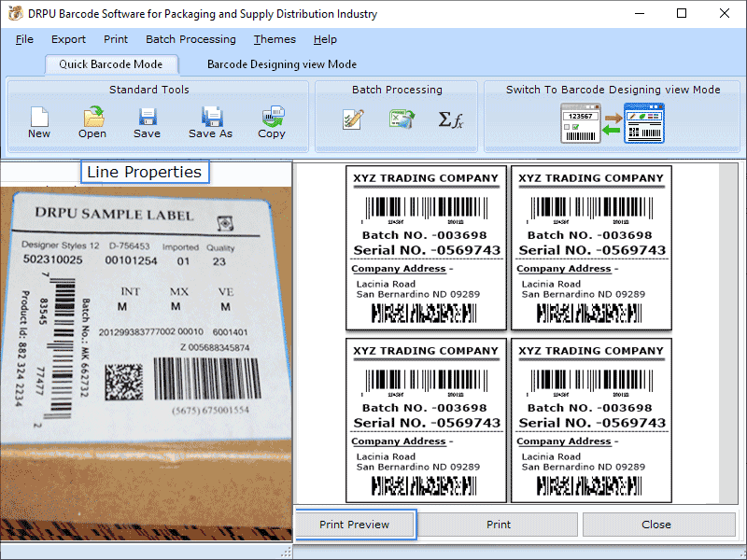
Task: Open the File menu
Action: pos(23,39)
